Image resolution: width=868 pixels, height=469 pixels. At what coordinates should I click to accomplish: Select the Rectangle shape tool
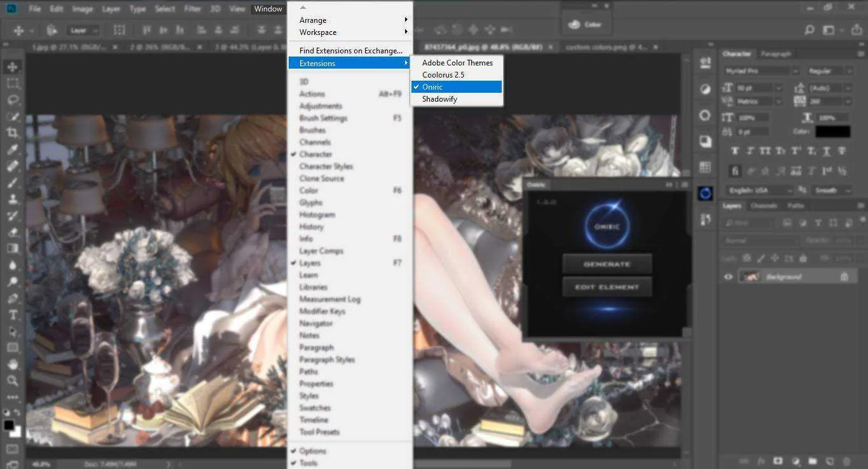[12, 348]
